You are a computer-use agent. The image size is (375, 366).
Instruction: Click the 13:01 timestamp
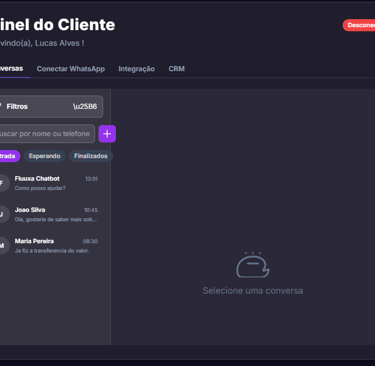tap(91, 179)
